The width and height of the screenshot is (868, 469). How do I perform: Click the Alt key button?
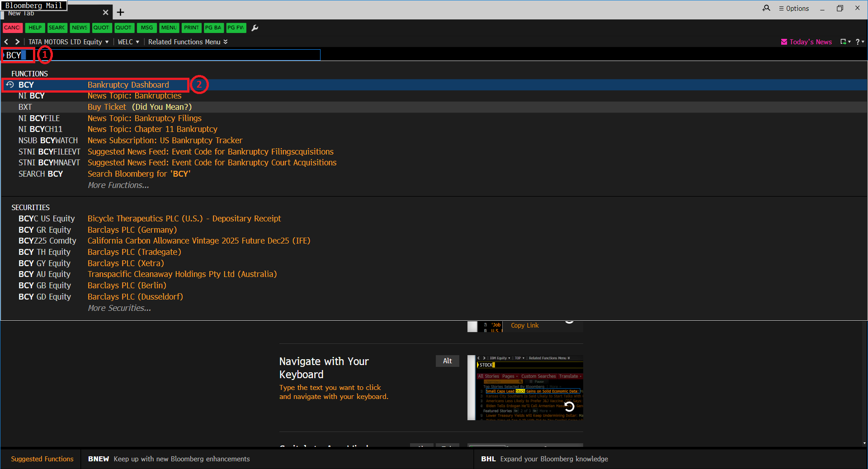[447, 361]
